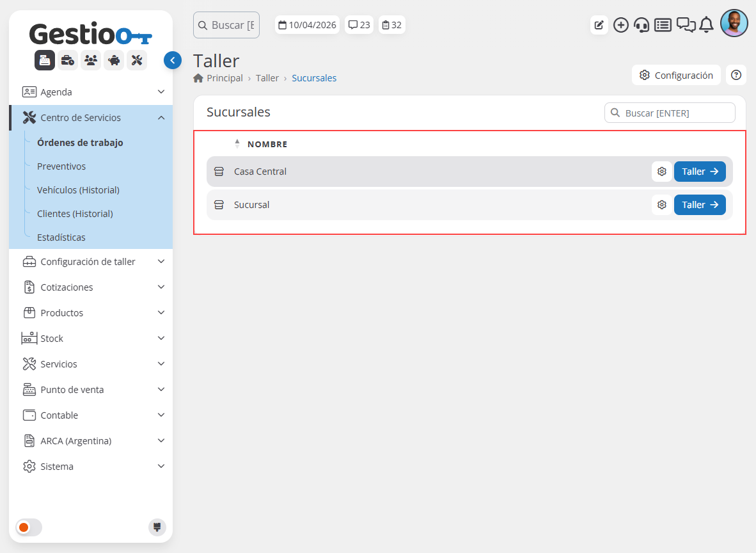Viewport: 756px width, 553px height.
Task: Open the people group module icon
Action: pyautogui.click(x=91, y=60)
